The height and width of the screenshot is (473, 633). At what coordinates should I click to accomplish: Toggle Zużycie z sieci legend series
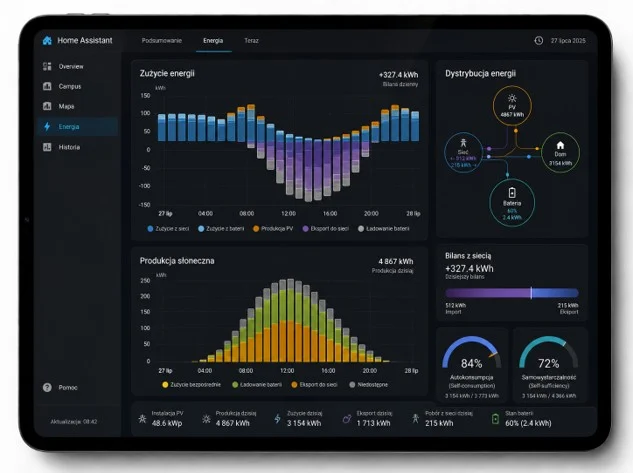(x=168, y=229)
